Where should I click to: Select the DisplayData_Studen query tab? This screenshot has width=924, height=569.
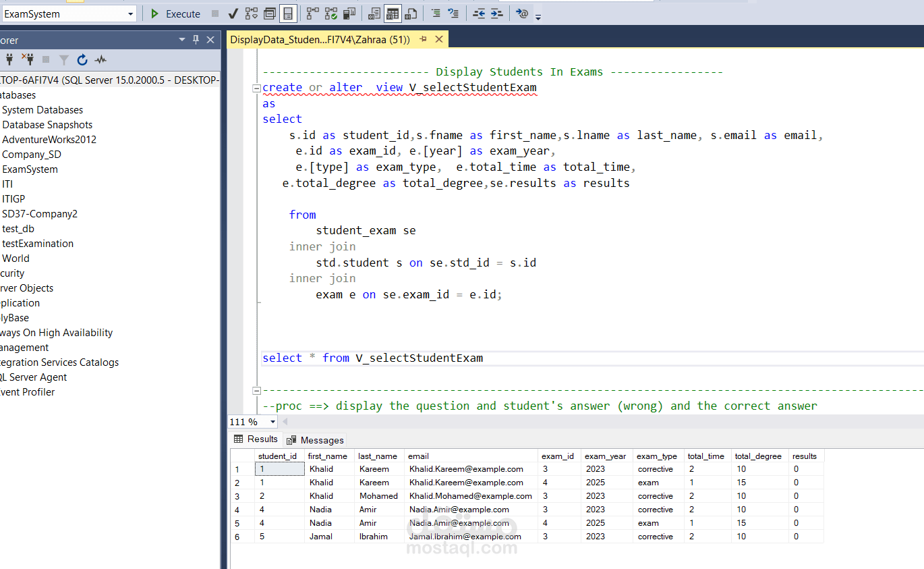click(320, 40)
